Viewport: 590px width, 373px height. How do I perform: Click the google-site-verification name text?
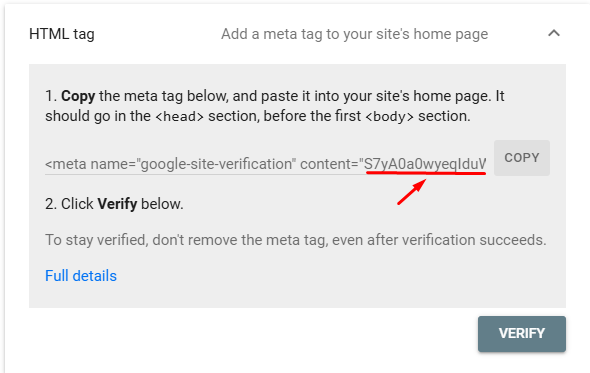click(216, 164)
